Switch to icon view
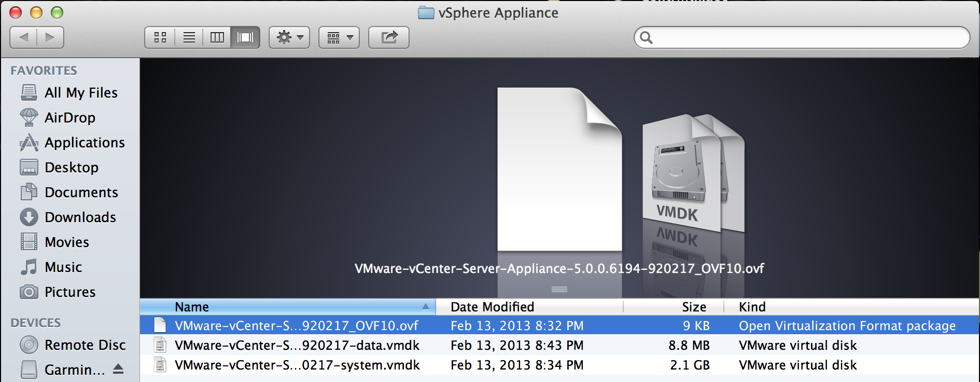 [160, 37]
